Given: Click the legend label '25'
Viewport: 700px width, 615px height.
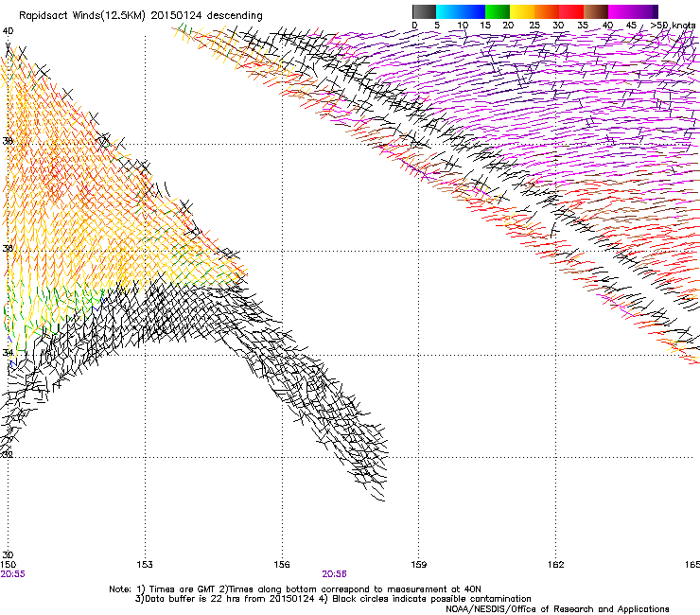Looking at the screenshot, I should [534, 25].
